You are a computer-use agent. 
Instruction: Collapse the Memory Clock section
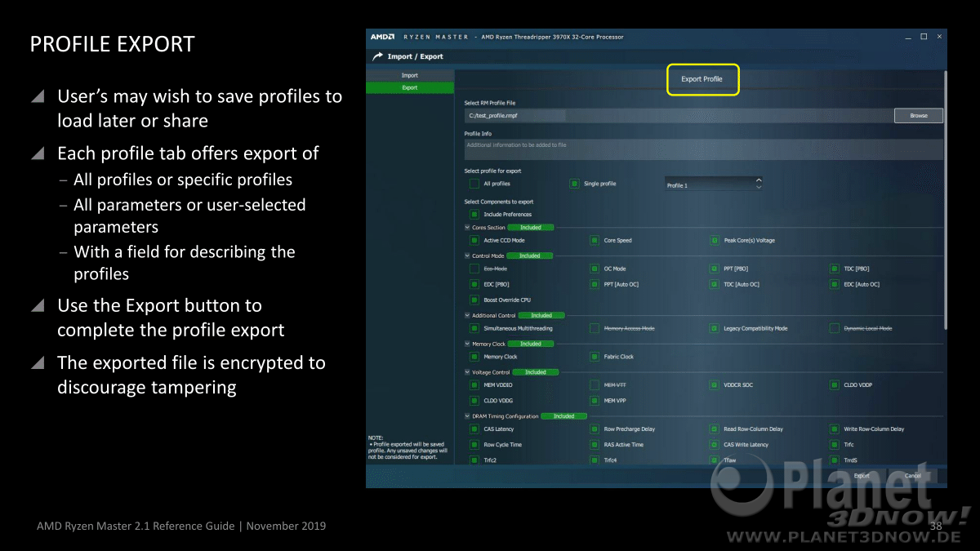click(x=466, y=344)
